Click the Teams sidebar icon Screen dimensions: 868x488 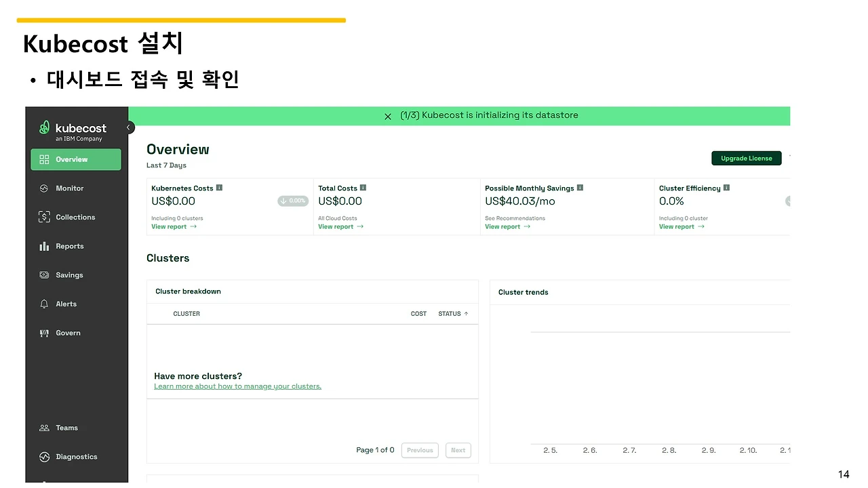(x=44, y=428)
